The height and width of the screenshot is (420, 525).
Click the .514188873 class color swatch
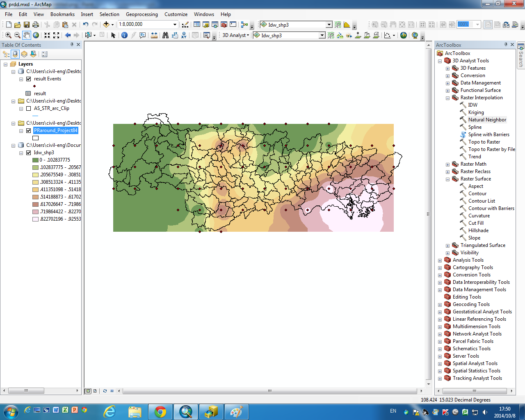pyautogui.click(x=36, y=197)
